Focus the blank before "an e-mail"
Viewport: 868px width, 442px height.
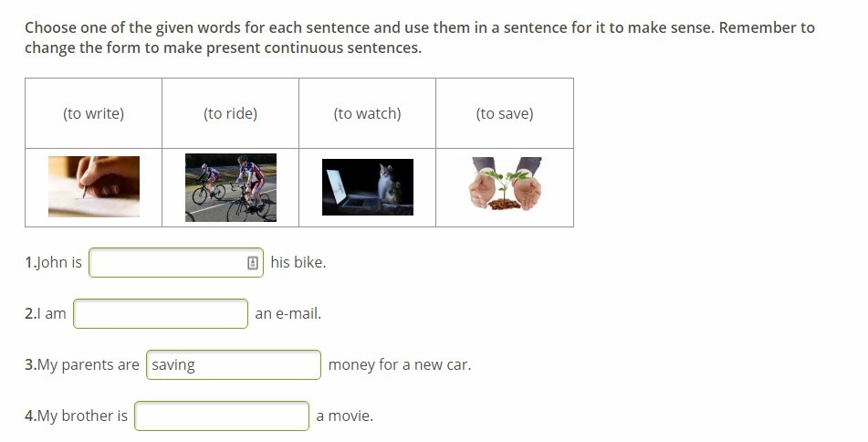coord(161,314)
